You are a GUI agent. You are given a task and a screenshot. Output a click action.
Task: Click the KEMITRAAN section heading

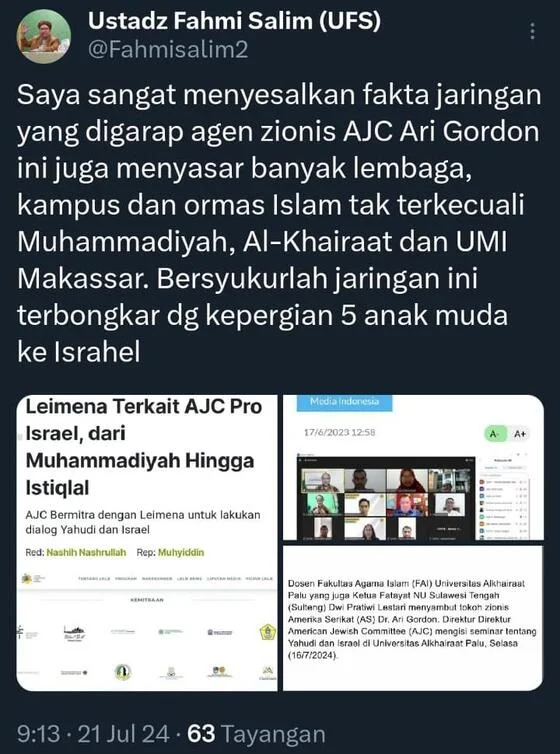pos(147,600)
